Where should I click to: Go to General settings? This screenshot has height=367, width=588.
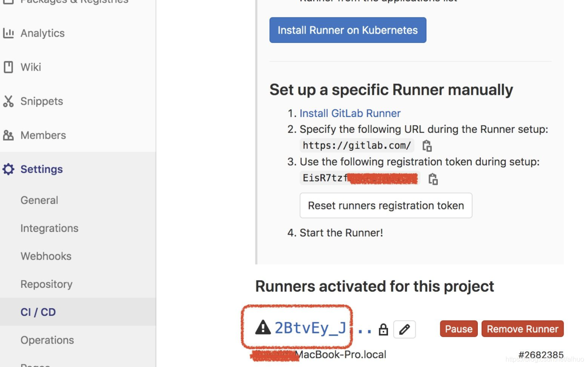[x=40, y=200]
